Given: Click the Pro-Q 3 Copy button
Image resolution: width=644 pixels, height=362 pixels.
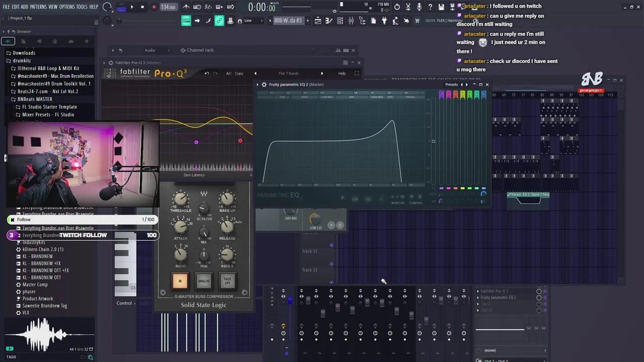Looking at the screenshot, I should [239, 73].
